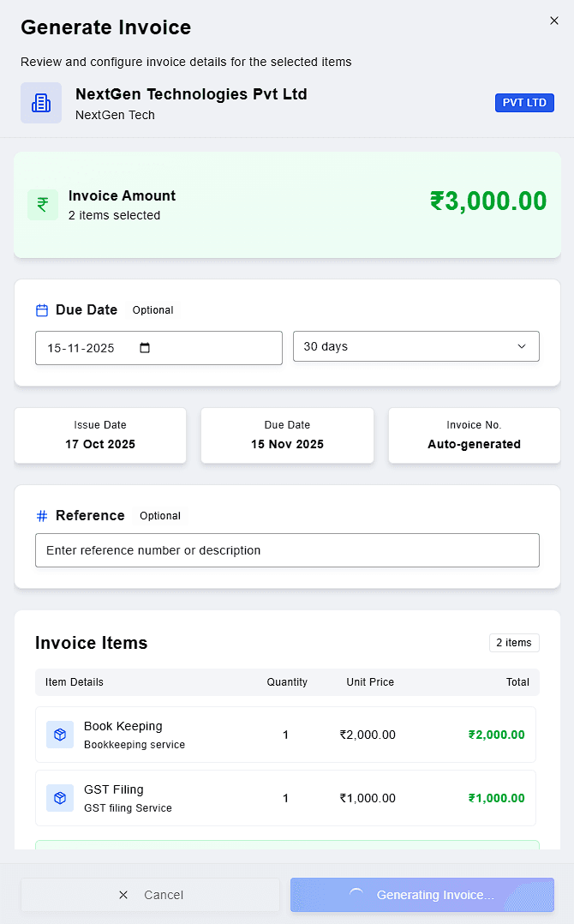This screenshot has height=924, width=574.
Task: Click the NextGen Technologies building icon
Action: 40,102
